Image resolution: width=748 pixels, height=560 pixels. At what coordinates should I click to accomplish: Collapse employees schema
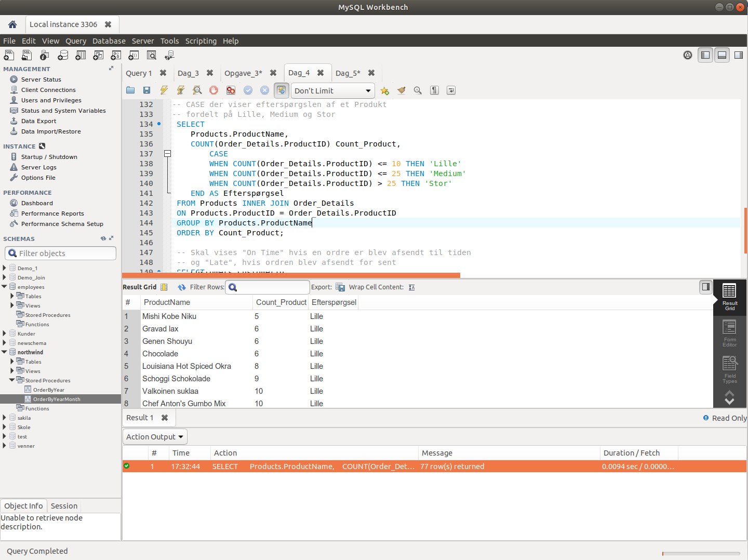(4, 287)
